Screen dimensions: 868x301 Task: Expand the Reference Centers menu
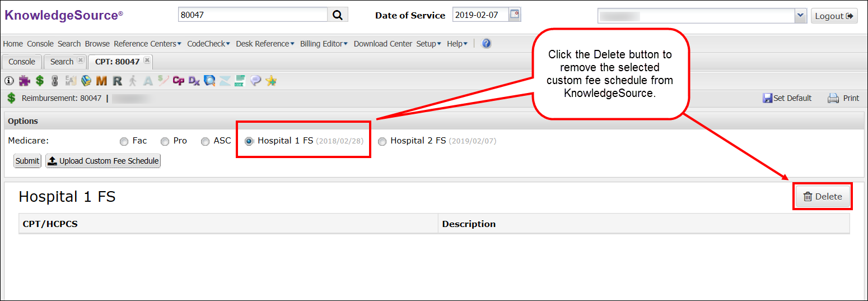[x=147, y=44]
